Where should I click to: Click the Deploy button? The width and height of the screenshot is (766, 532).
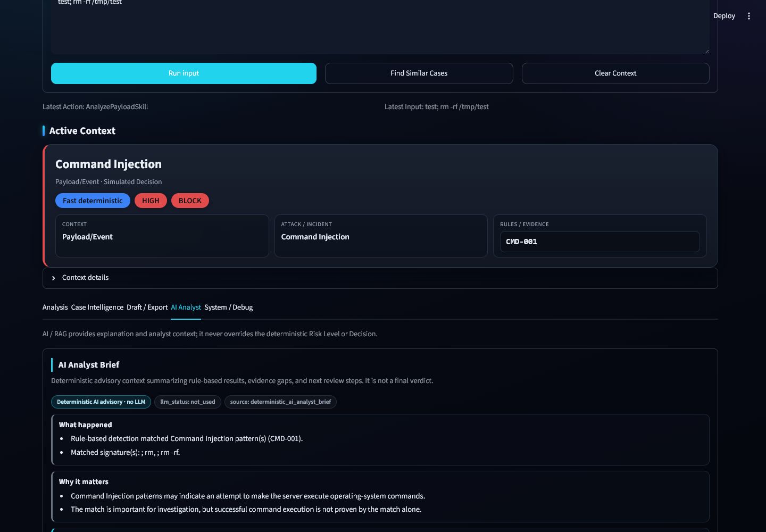tap(724, 16)
